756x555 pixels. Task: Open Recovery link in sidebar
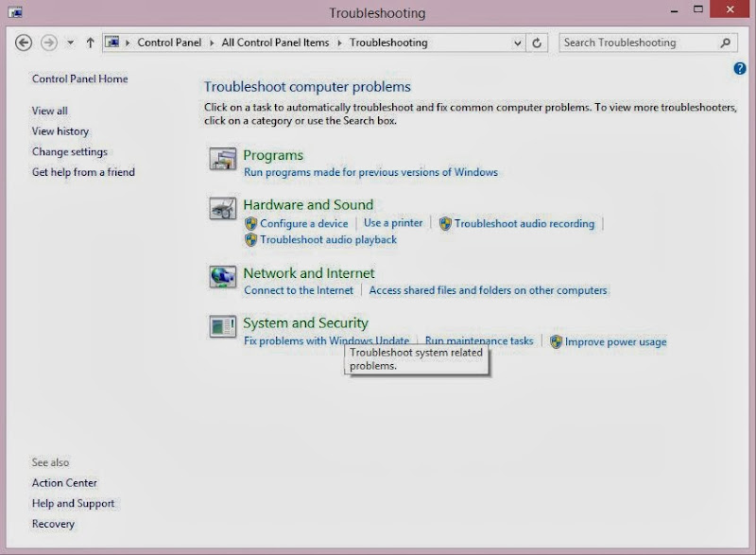click(54, 524)
